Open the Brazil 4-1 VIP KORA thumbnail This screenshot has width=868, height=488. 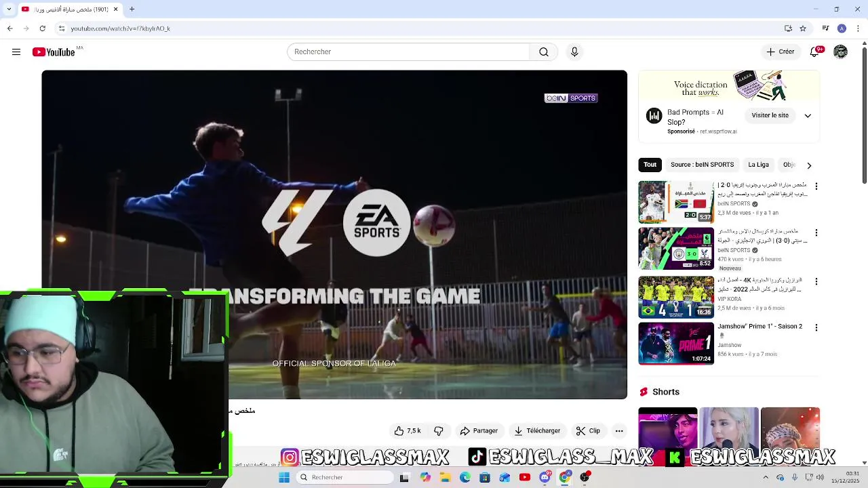676,297
